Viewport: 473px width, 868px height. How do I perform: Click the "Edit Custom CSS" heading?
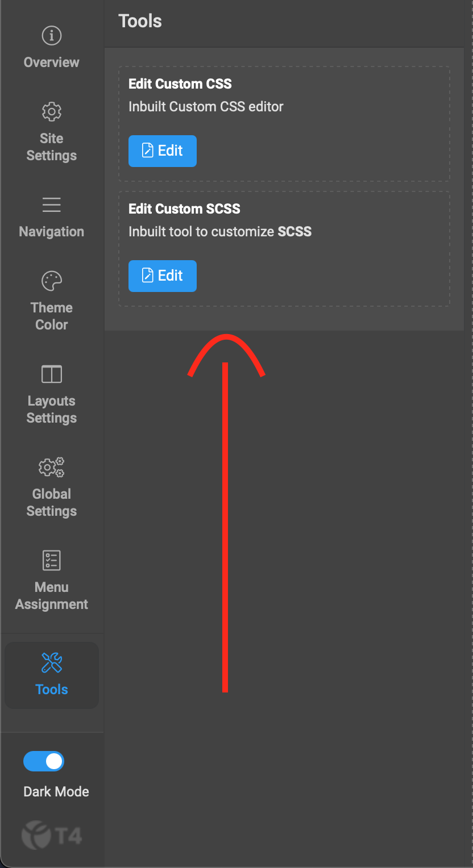(180, 84)
